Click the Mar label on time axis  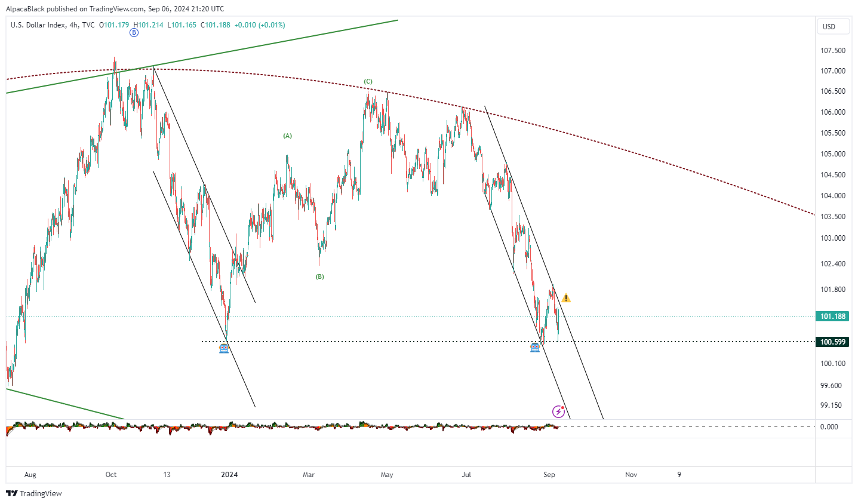309,475
